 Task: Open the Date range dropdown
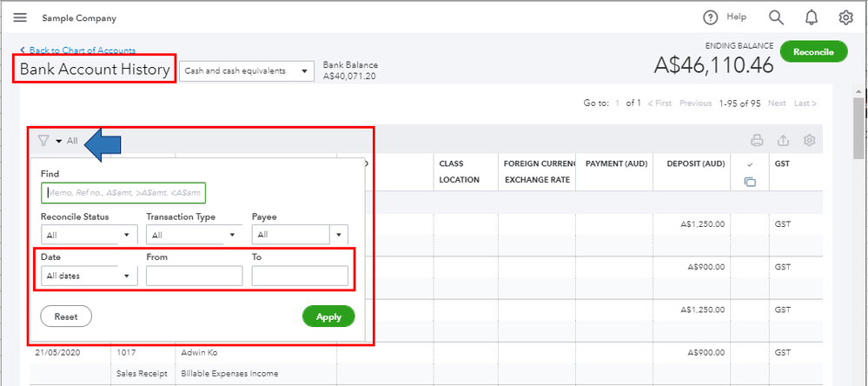click(89, 276)
